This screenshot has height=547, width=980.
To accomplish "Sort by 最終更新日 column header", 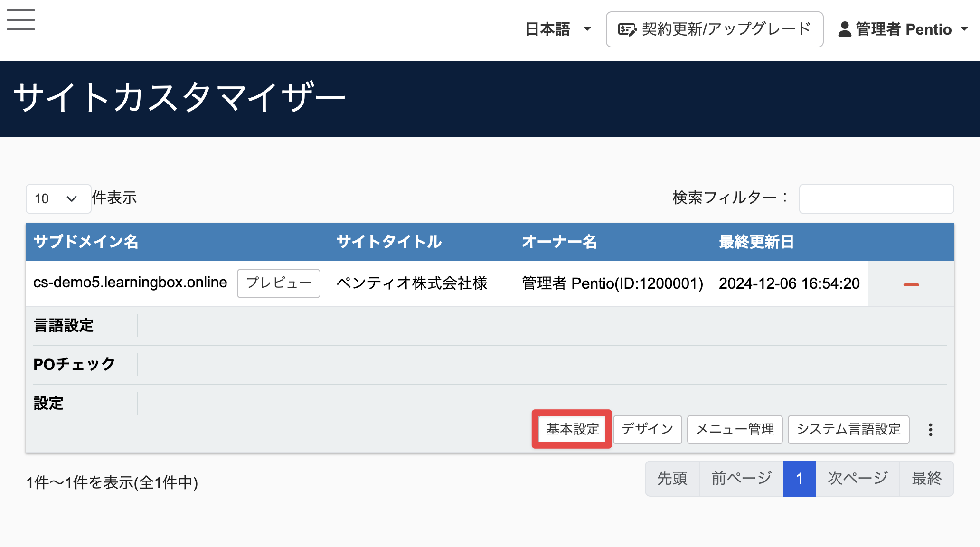I will [x=756, y=242].
